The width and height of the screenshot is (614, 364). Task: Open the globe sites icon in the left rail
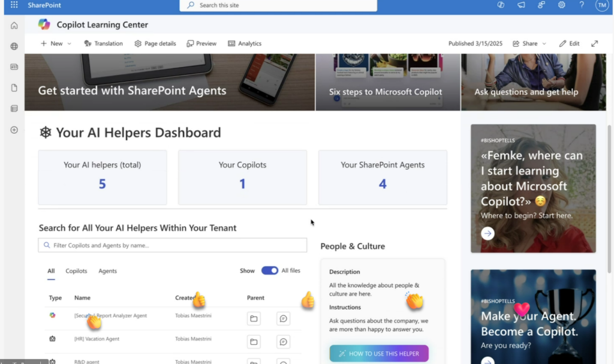coord(14,46)
